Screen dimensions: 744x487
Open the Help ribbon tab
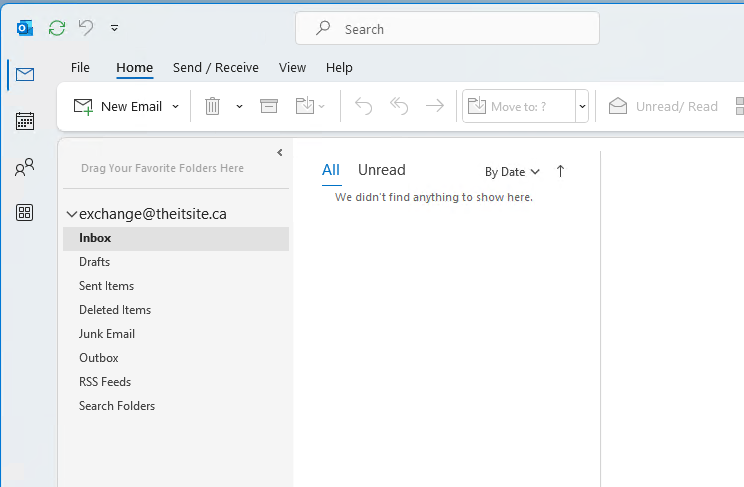(x=339, y=67)
